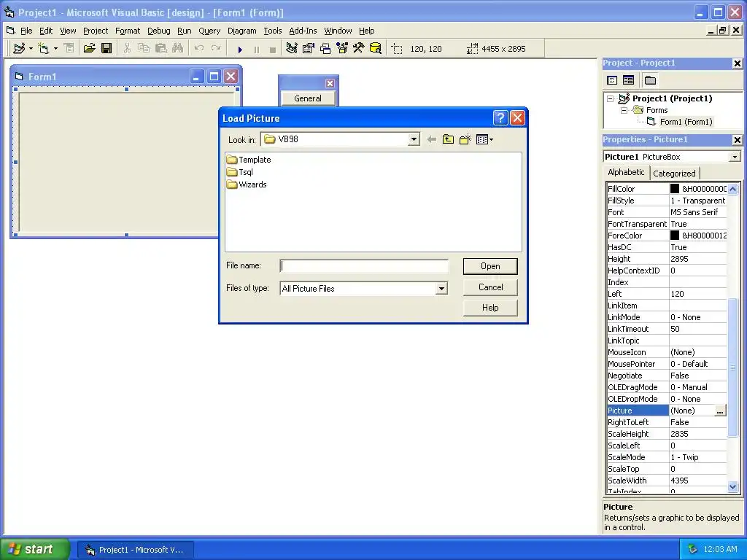The height and width of the screenshot is (560, 747).
Task: Click Properties list scroll down arrow
Action: click(x=732, y=486)
